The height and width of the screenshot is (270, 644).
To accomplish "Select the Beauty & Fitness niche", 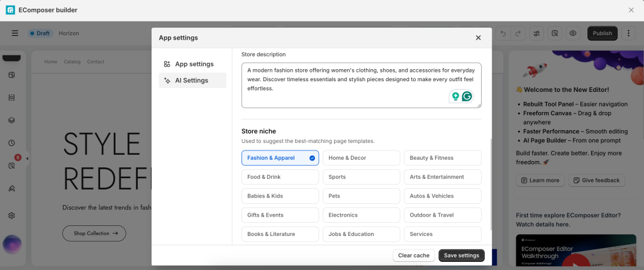I will (442, 158).
